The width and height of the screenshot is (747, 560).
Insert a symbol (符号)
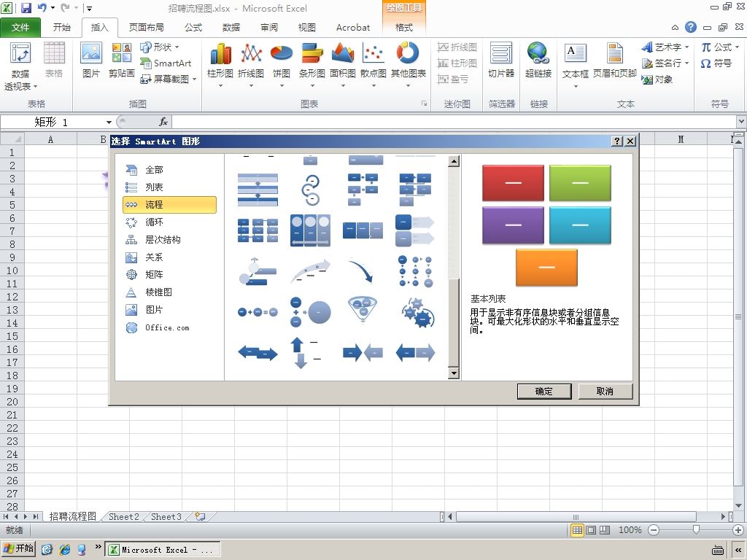coord(716,63)
